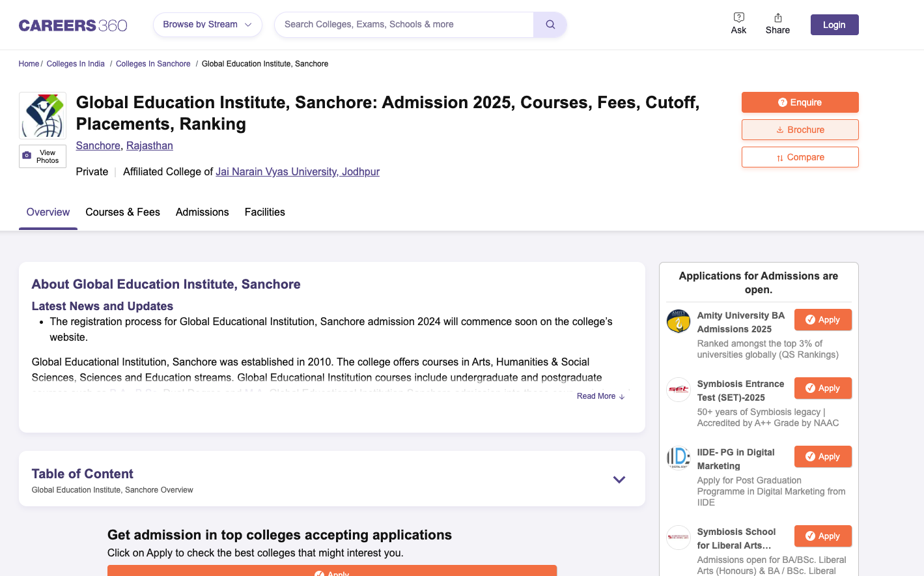Click the Login button
This screenshot has width=924, height=576.
tap(834, 25)
